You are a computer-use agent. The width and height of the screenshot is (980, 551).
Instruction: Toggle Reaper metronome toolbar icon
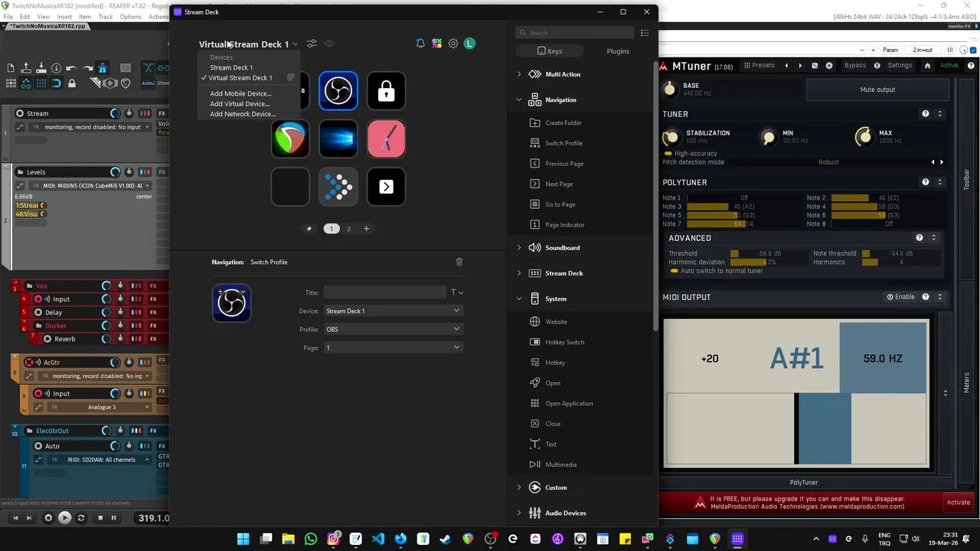pyautogui.click(x=103, y=68)
